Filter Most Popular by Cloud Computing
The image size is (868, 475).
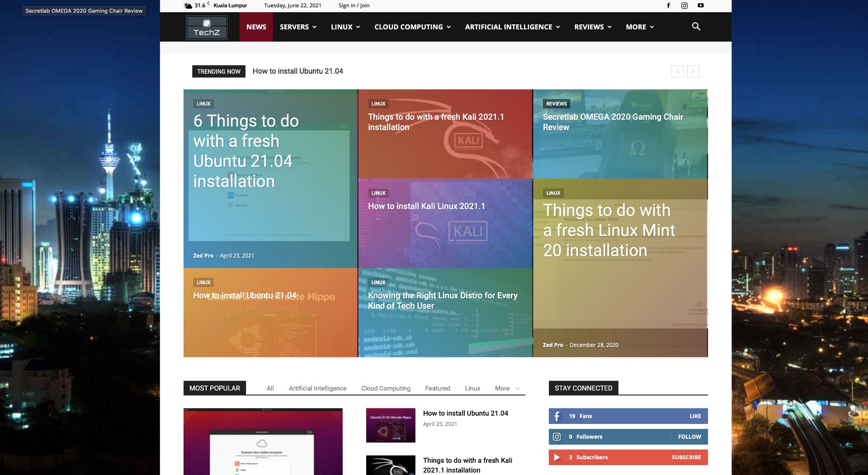pos(386,388)
